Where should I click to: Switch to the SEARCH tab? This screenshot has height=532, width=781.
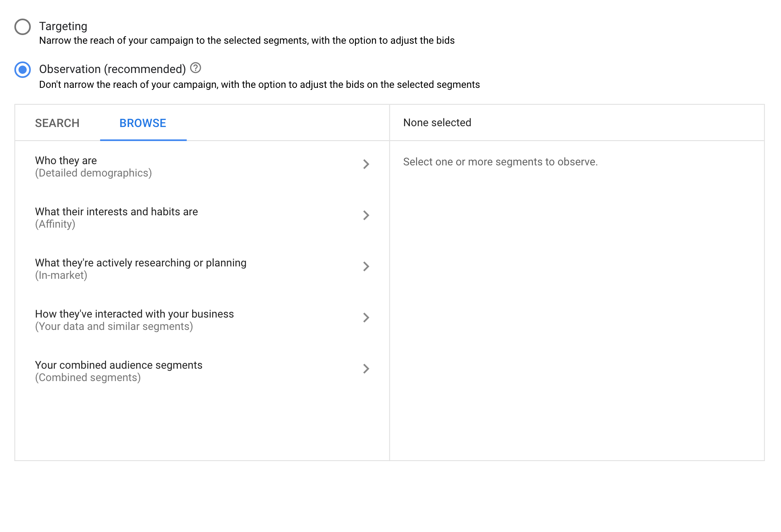pos(57,123)
